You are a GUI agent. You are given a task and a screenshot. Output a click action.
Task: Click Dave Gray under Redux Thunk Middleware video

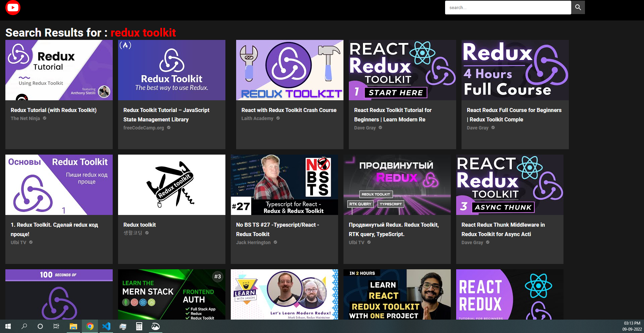(x=472, y=242)
